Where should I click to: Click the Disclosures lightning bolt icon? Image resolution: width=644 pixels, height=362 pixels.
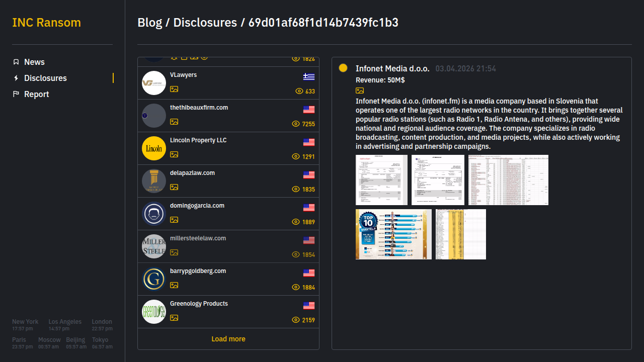pos(16,78)
